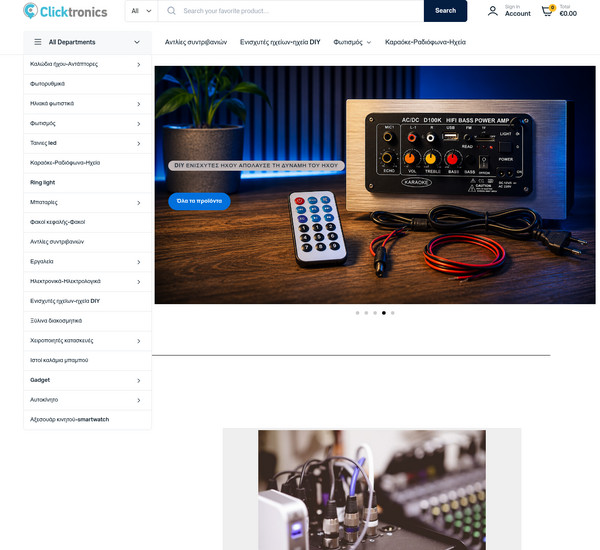Click the Όλα τα προϊόντα banner button

click(x=199, y=201)
